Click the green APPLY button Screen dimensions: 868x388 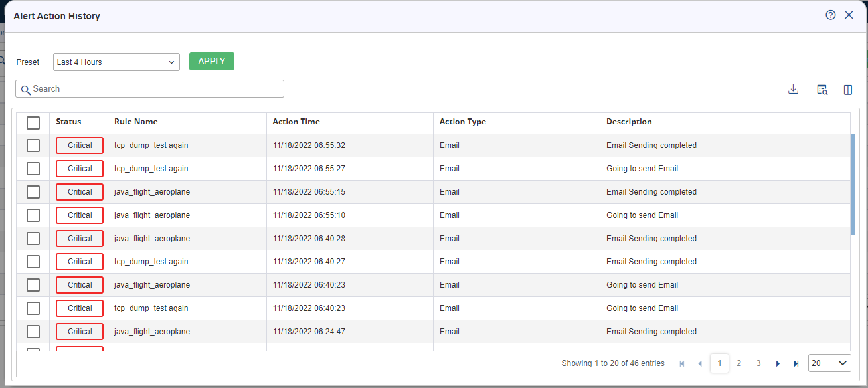(212, 61)
